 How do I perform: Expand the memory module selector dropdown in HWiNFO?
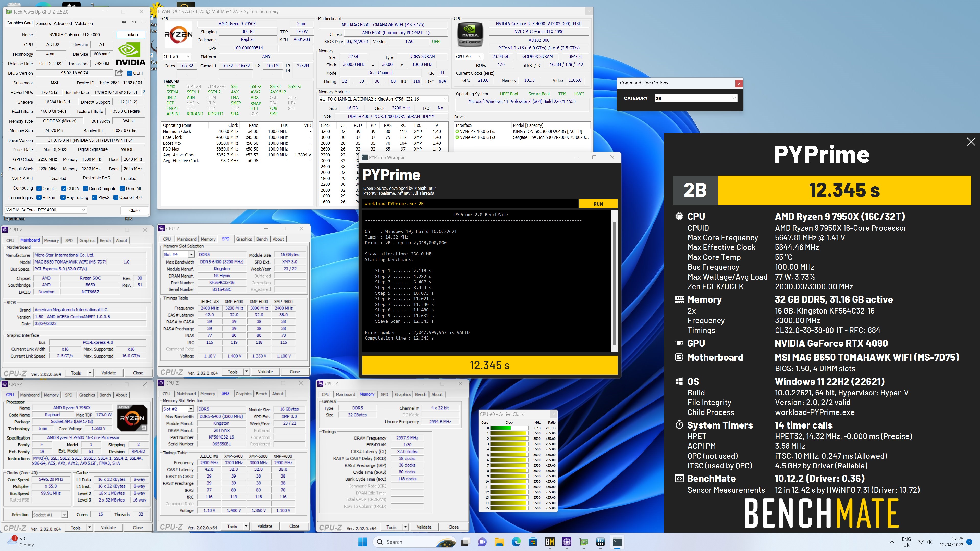click(x=384, y=99)
